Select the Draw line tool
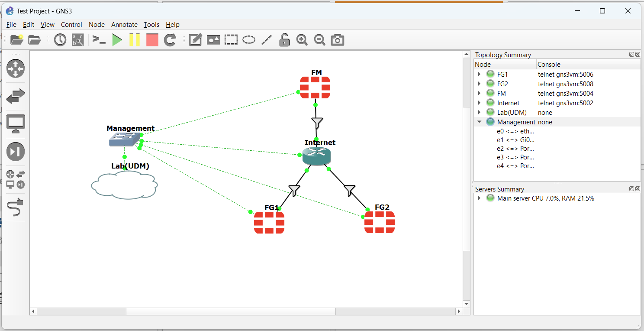 tap(267, 40)
